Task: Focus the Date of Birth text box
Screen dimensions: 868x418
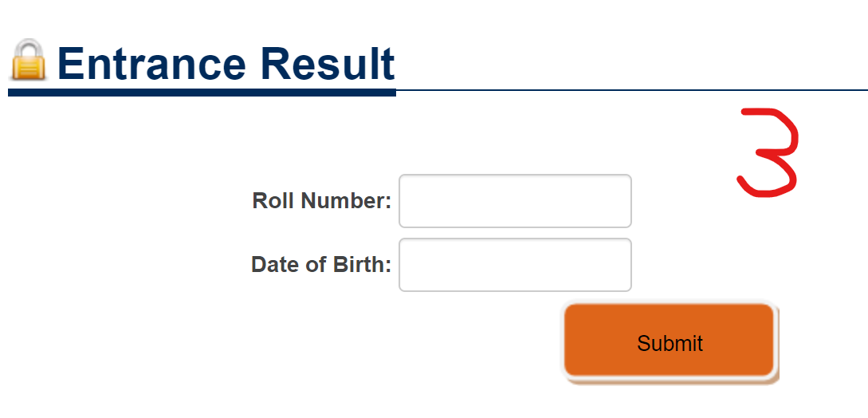Action: coord(515,264)
